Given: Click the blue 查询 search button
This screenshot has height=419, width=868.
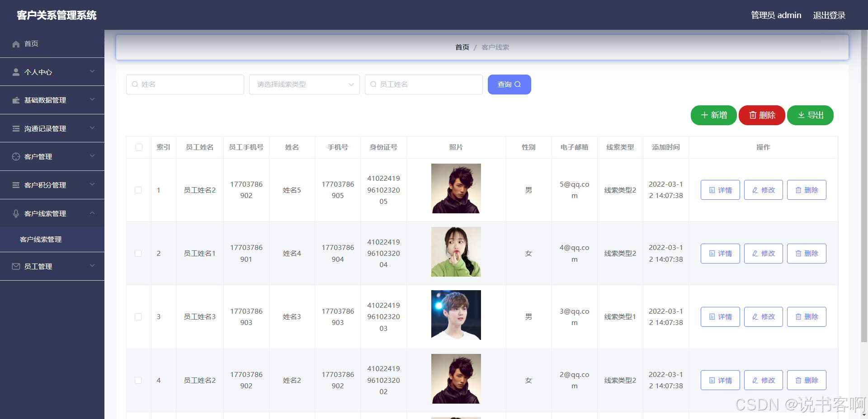Looking at the screenshot, I should (509, 85).
